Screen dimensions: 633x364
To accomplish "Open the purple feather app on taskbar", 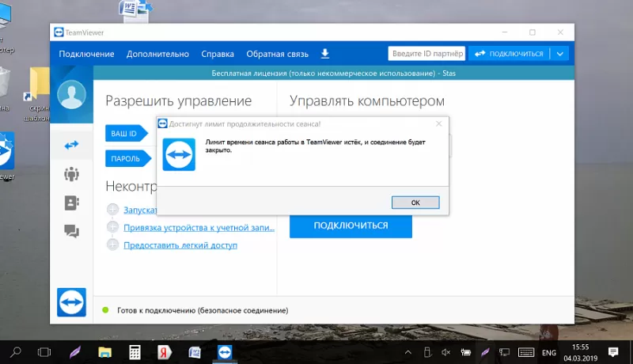I will (x=74, y=352).
